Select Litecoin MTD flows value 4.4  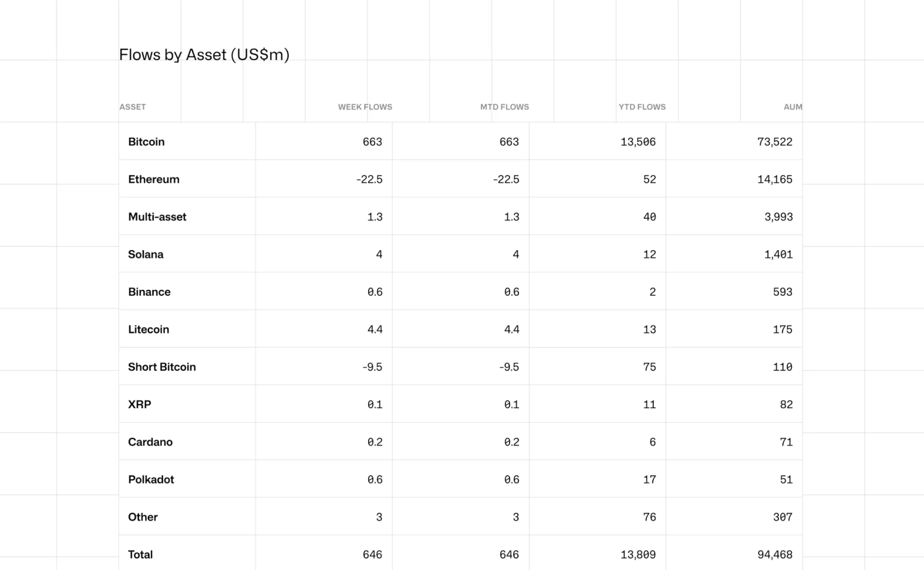coord(511,329)
